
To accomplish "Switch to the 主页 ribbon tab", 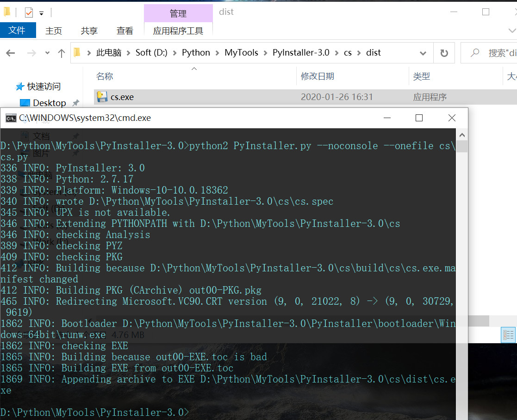I will click(x=53, y=31).
